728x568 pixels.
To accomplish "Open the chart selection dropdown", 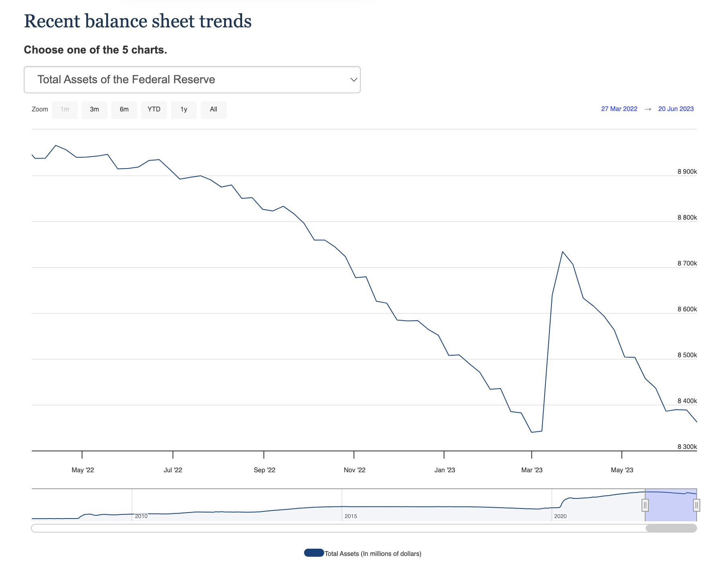I will pyautogui.click(x=192, y=80).
